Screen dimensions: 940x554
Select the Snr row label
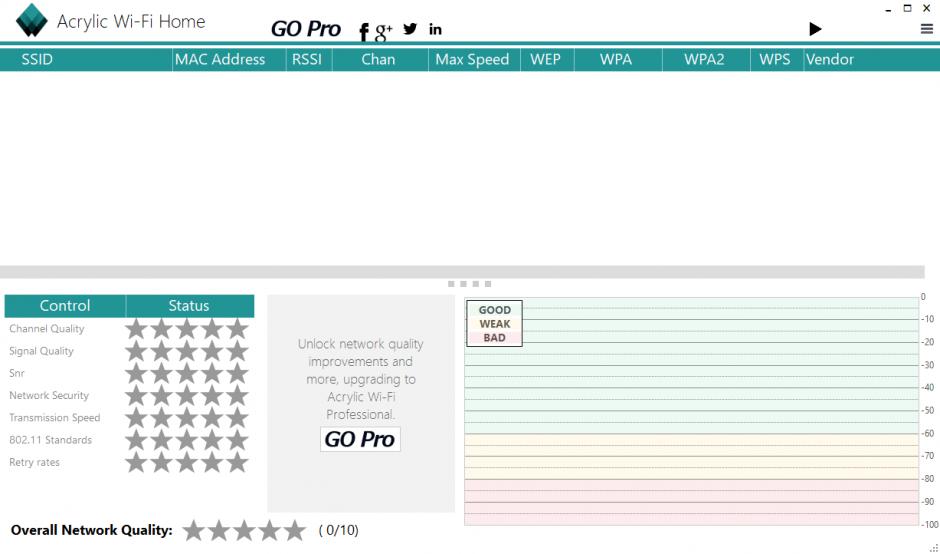point(17,373)
